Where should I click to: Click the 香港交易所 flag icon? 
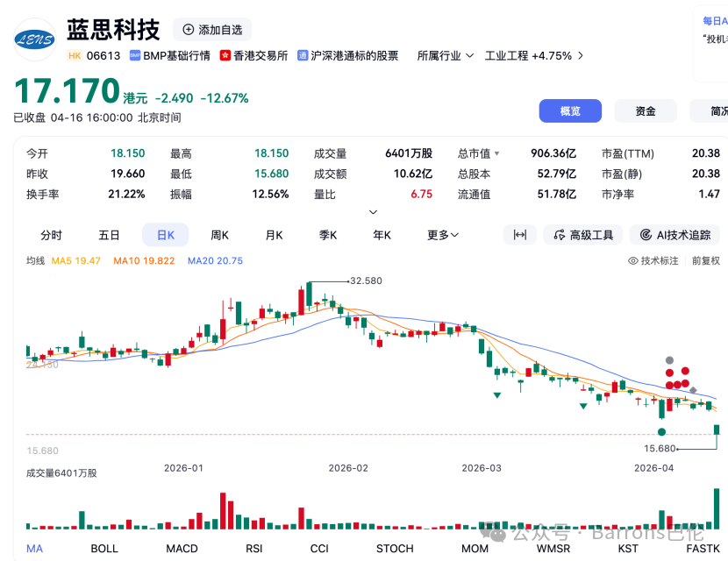click(x=225, y=56)
